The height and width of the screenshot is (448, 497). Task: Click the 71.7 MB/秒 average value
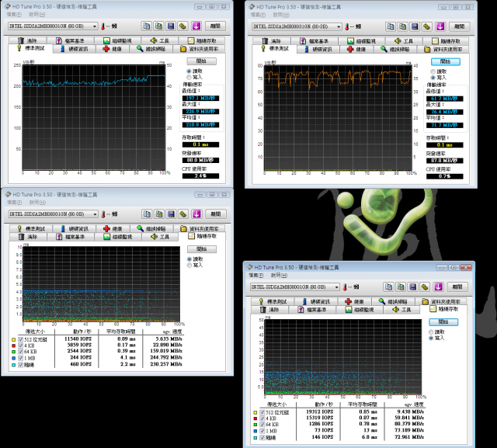[445, 126]
